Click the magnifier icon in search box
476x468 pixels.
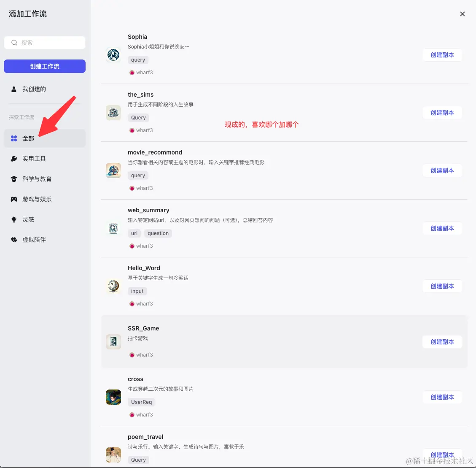[x=14, y=43]
